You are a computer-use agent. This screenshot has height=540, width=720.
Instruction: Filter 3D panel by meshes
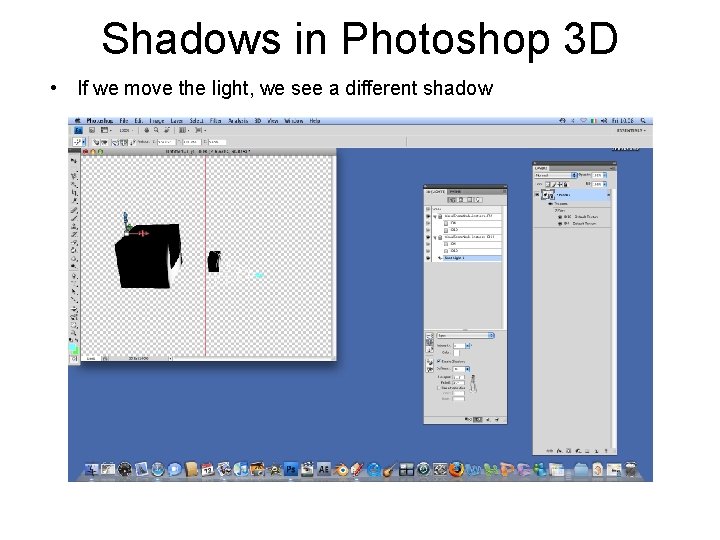point(461,200)
